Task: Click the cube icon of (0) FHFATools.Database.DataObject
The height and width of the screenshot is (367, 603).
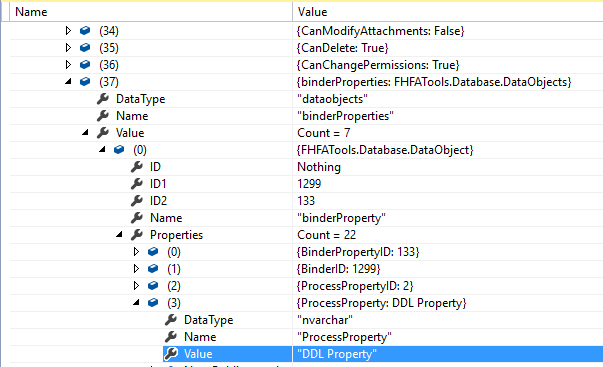Action: 119,149
